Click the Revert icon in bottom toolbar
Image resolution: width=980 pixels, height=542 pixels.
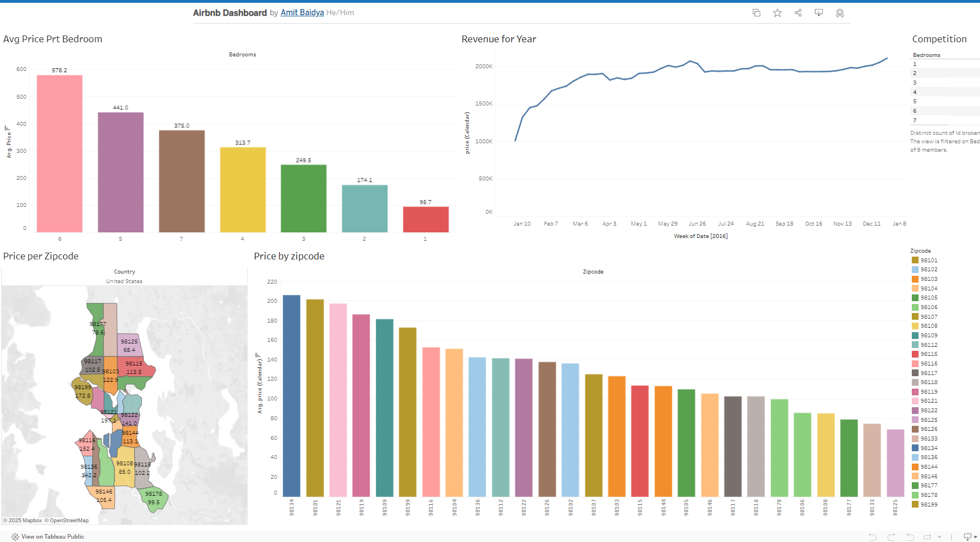pyautogui.click(x=910, y=537)
